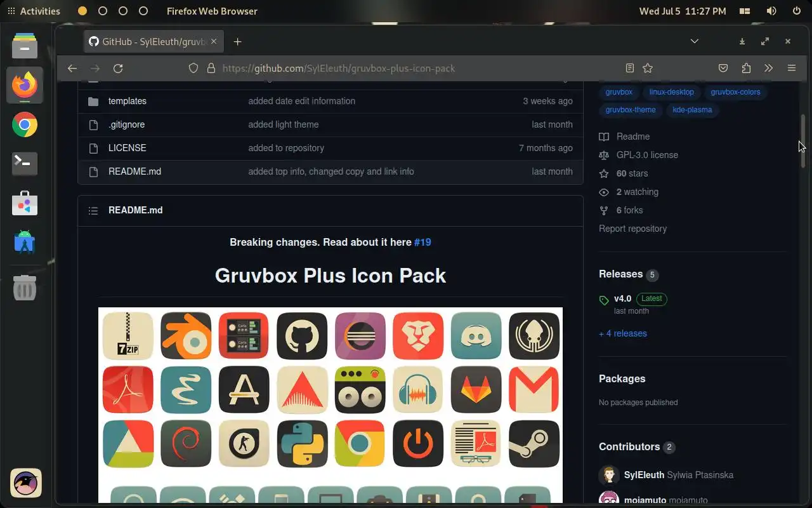
Task: Open Activities overview
Action: point(34,11)
